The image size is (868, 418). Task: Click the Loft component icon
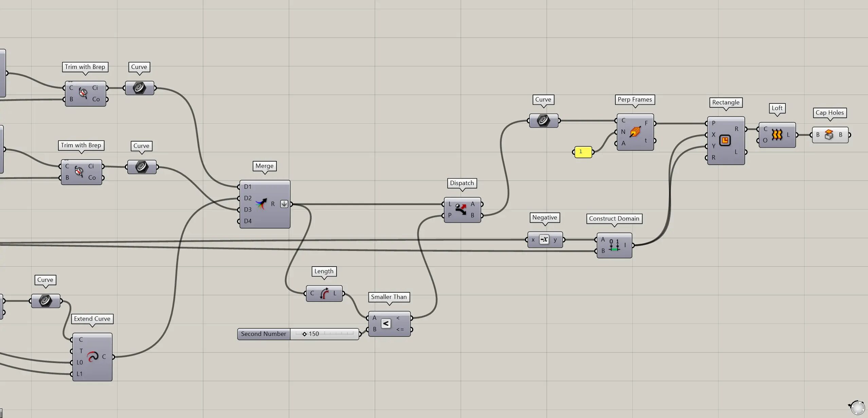[x=777, y=134]
